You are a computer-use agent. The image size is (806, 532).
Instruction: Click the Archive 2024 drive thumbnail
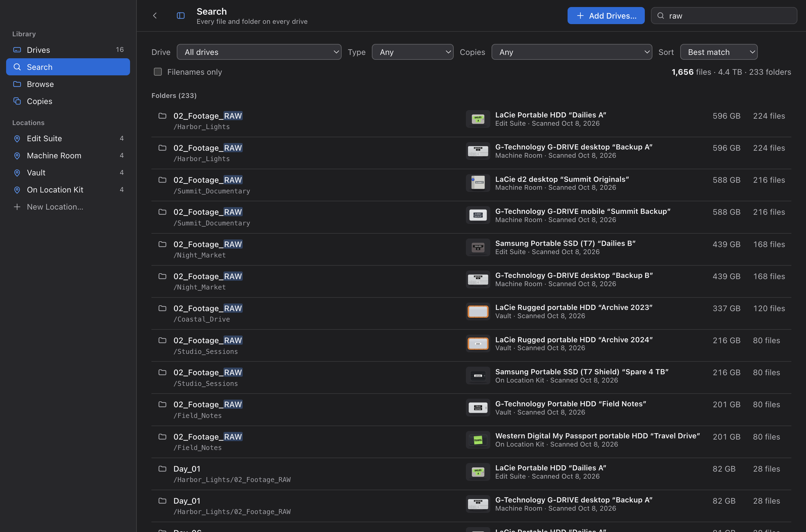[x=478, y=343]
